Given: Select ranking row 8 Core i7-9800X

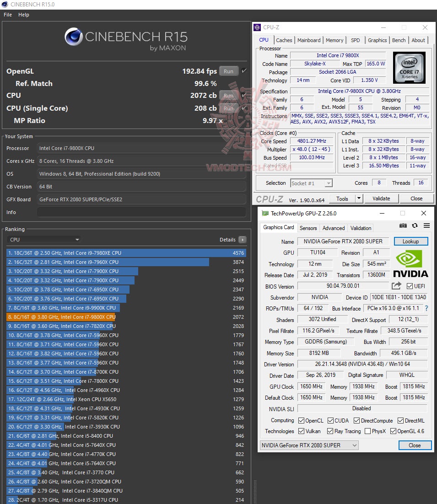Looking at the screenshot, I should coord(126,317).
